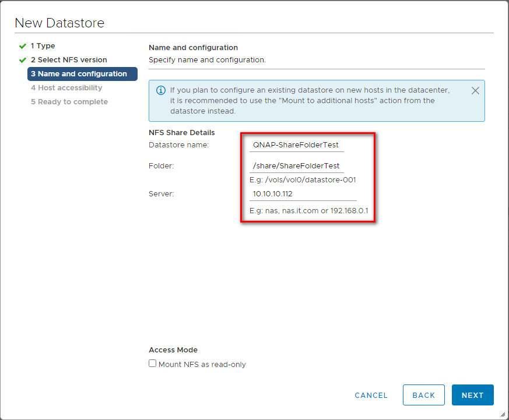Select step 4 Host accessibility
Screen dimensions: 509x420
(x=66, y=88)
